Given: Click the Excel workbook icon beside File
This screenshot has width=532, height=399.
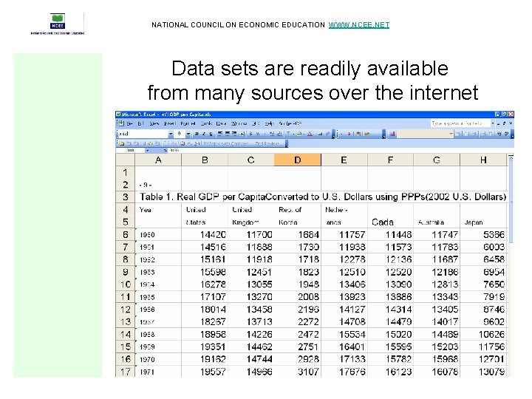Looking at the screenshot, I should click(121, 123).
